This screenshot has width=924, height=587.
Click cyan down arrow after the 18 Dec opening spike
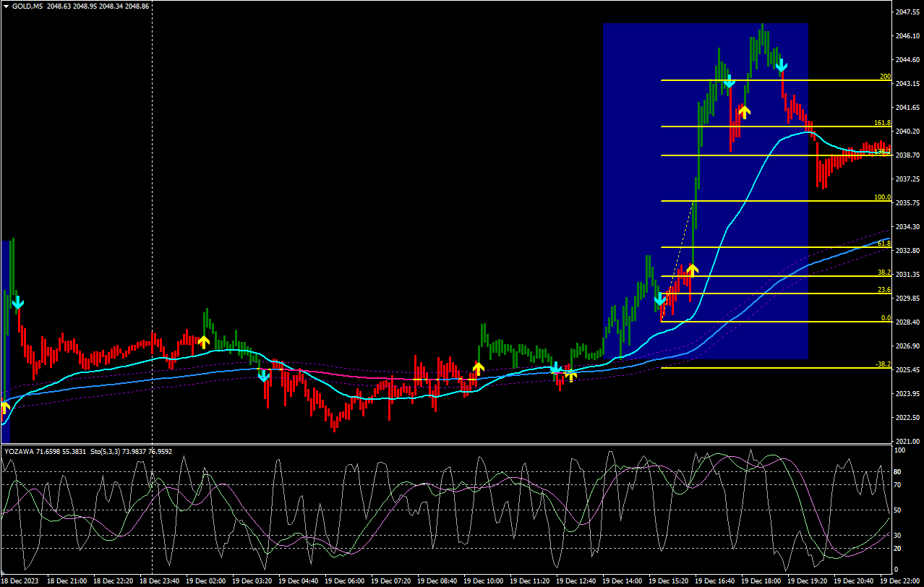(x=18, y=302)
